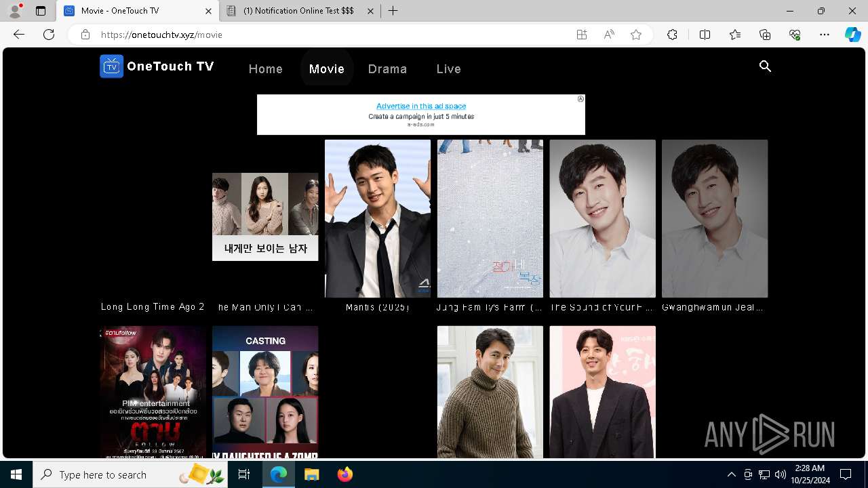This screenshot has width=868, height=488.
Task: Open the tab actions menu icon
Action: pyautogui.click(x=41, y=11)
